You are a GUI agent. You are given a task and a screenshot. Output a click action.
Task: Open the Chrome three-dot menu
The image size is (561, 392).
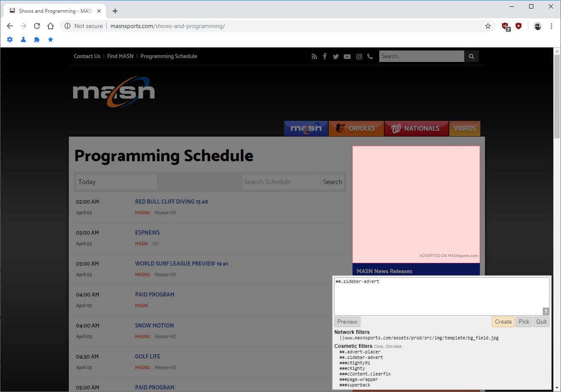(551, 26)
